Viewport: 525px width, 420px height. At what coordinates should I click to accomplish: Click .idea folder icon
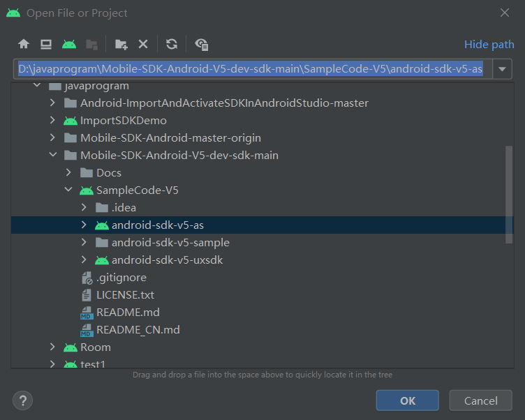pyautogui.click(x=102, y=207)
